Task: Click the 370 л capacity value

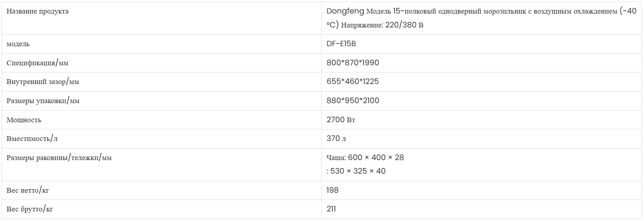Action: 336,139
